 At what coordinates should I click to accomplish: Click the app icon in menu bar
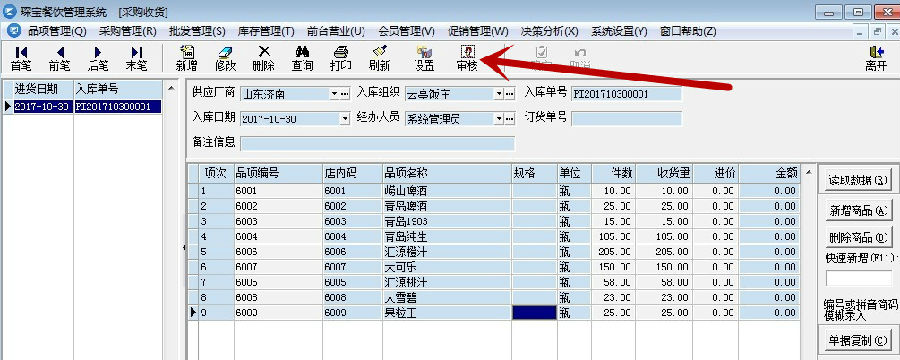pyautogui.click(x=15, y=31)
